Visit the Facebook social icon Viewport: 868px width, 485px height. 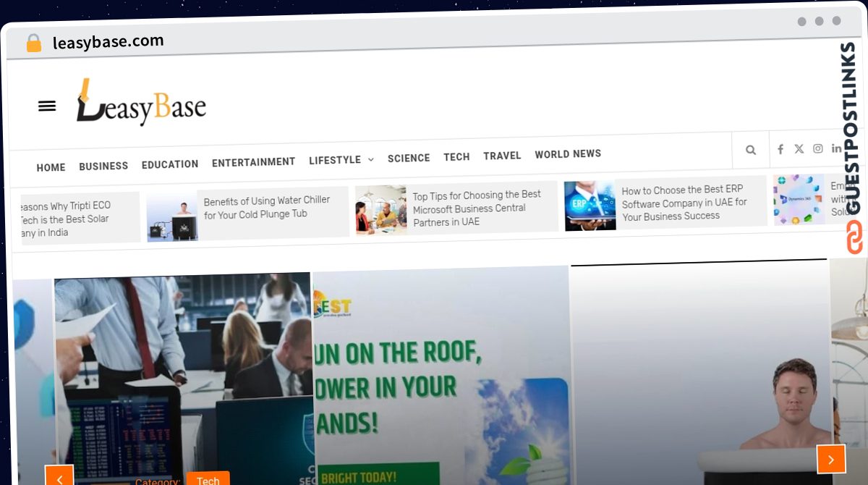pos(780,149)
